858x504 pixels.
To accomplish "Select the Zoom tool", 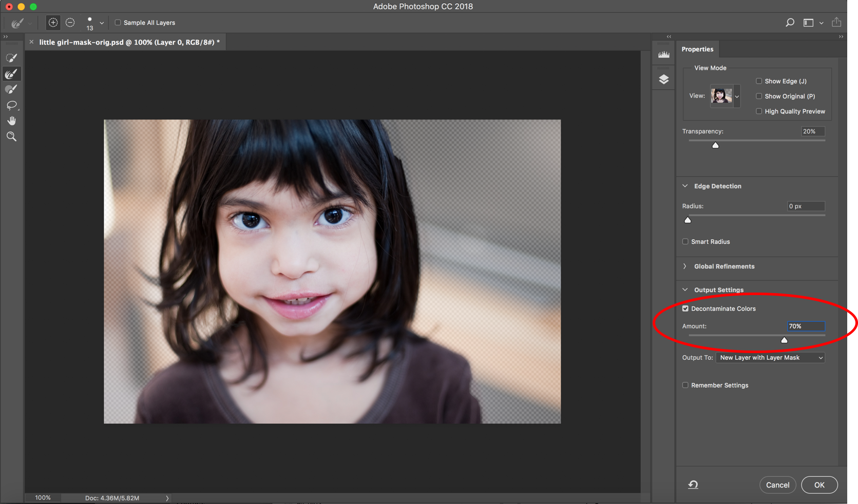I will (x=11, y=137).
